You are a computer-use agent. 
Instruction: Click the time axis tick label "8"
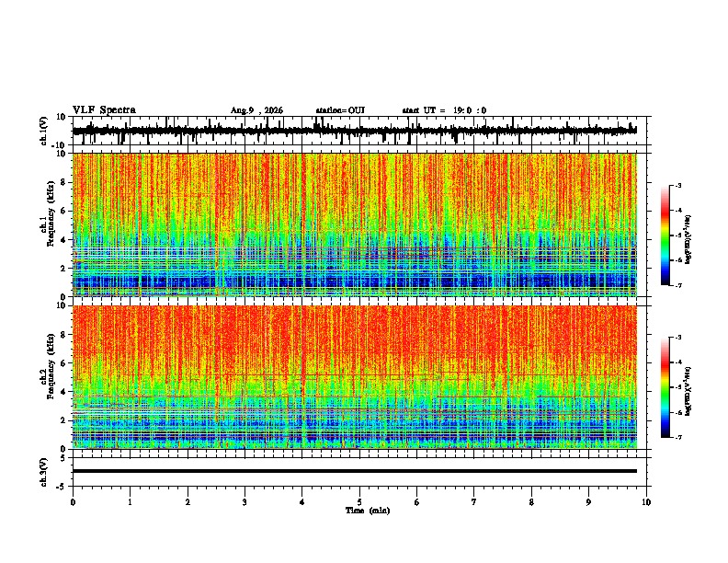click(531, 502)
